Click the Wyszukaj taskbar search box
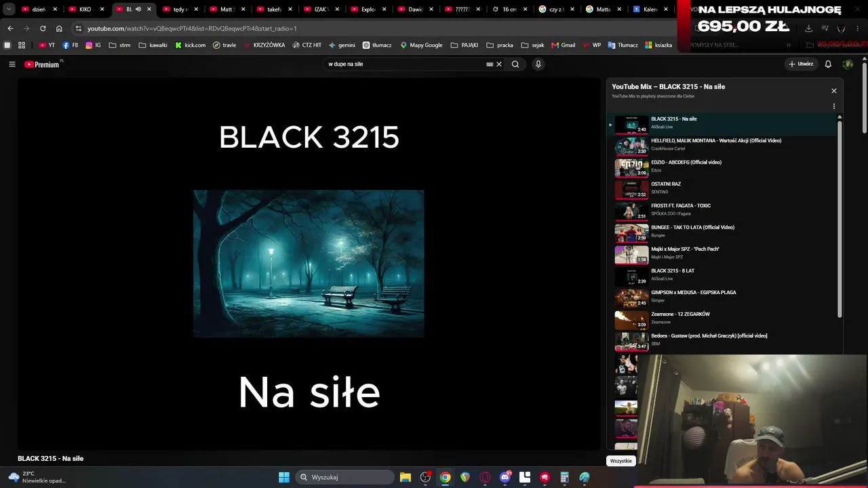This screenshot has height=488, width=868. point(345,477)
